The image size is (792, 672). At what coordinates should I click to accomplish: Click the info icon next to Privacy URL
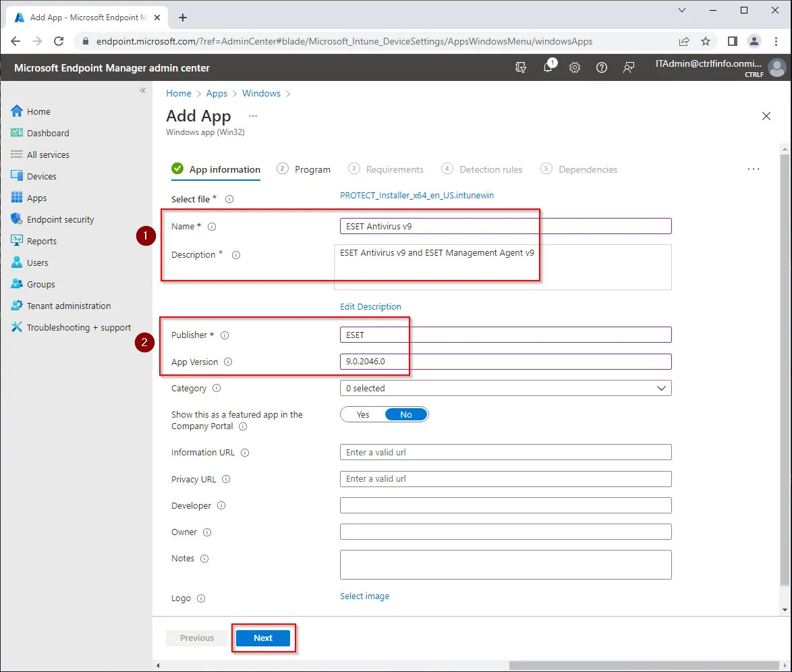(226, 479)
